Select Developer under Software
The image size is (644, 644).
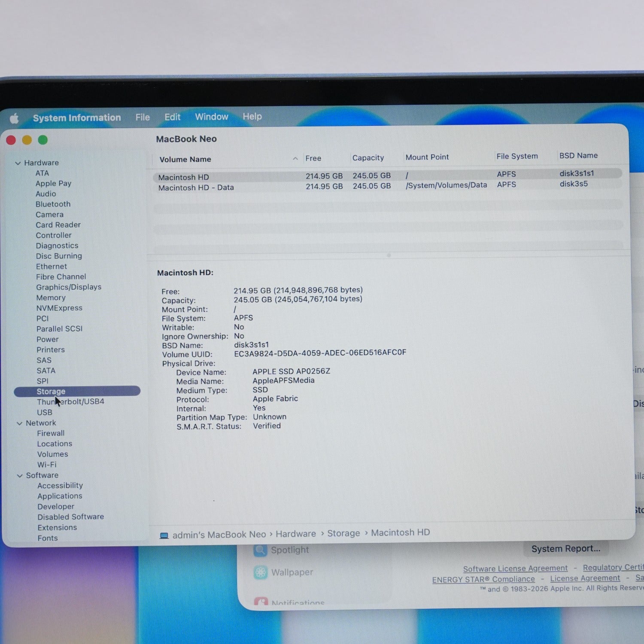point(56,507)
